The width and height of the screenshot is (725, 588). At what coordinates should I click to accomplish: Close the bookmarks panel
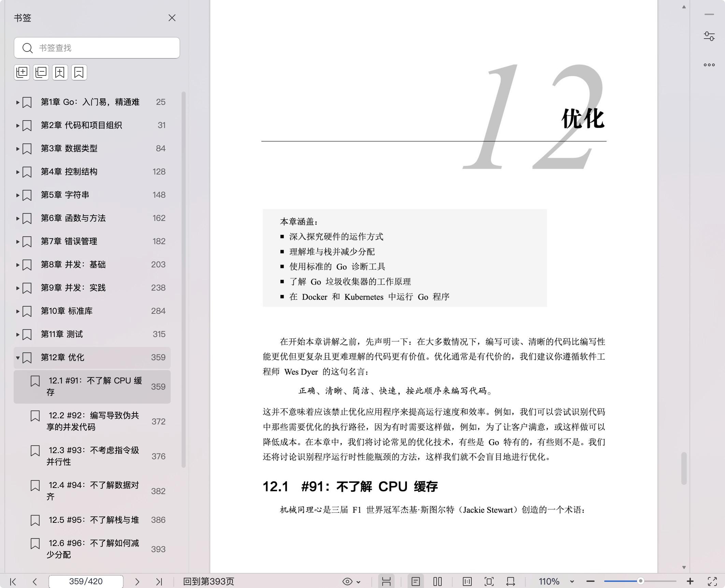pyautogui.click(x=172, y=18)
